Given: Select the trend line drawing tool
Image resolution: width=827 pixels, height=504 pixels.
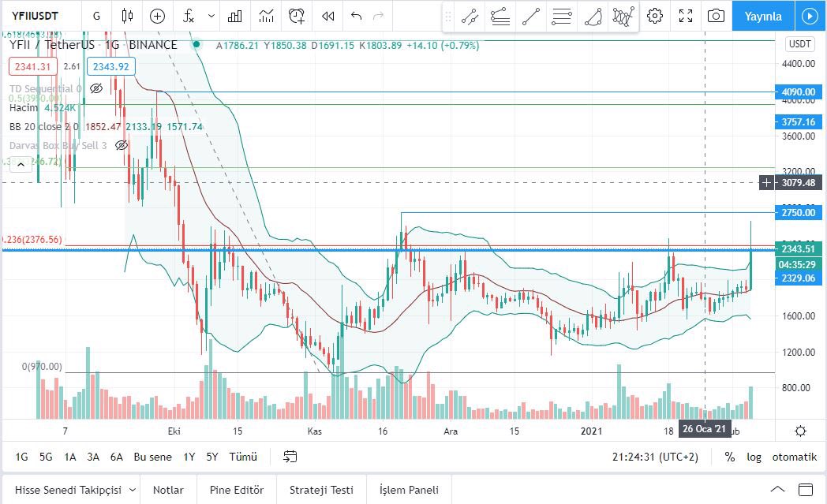Looking at the screenshot, I should 470,17.
